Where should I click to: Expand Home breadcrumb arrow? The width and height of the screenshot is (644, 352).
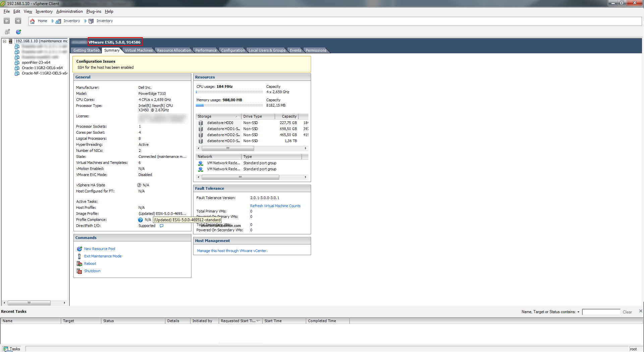coord(53,21)
